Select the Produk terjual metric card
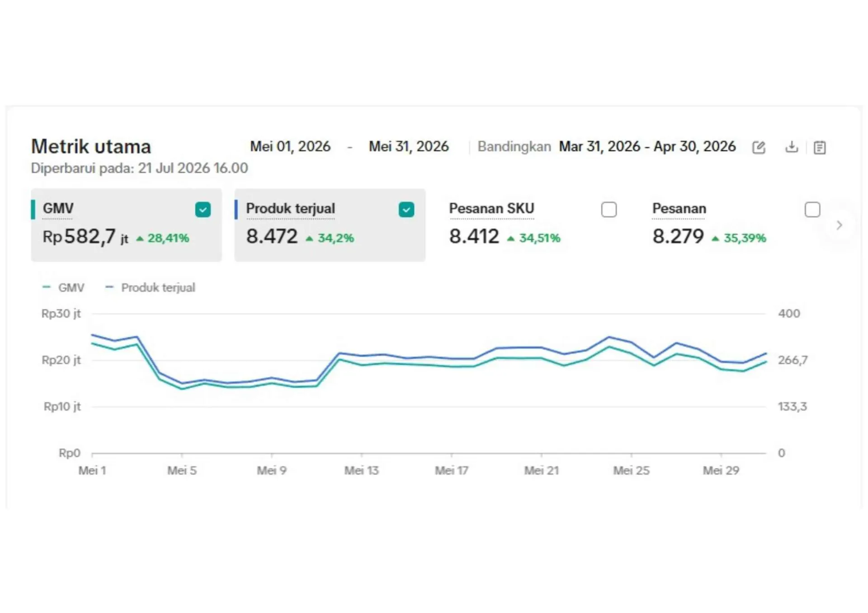This screenshot has width=868, height=613. [330, 225]
